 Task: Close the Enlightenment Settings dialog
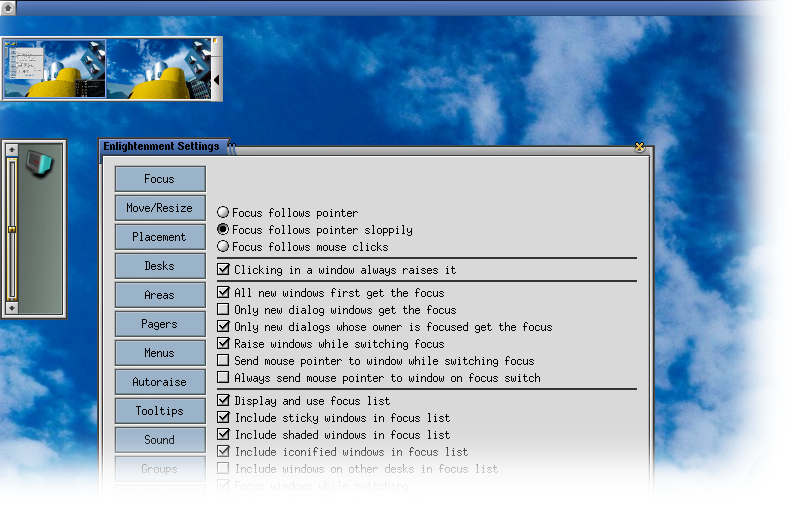(x=639, y=147)
